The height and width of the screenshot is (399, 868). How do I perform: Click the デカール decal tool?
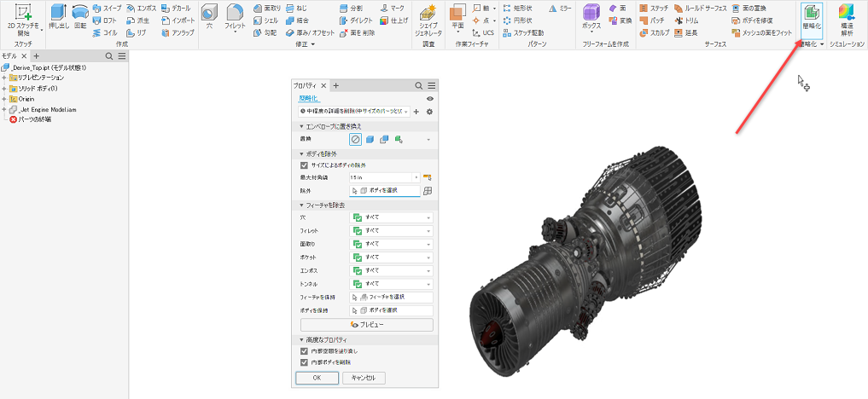click(176, 9)
